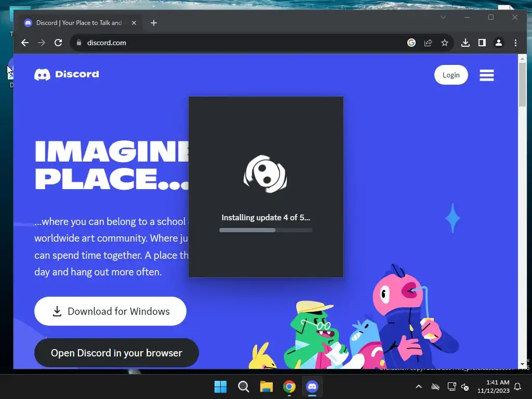
Task: Click the Chrome back arrow
Action: pyautogui.click(x=25, y=43)
